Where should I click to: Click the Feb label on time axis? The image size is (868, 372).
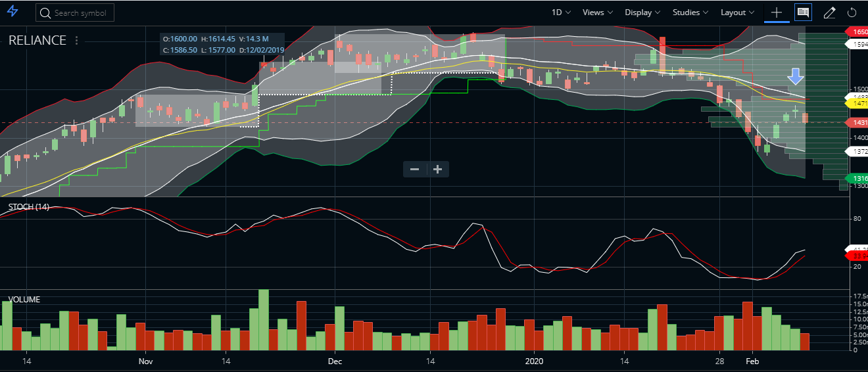tap(752, 361)
